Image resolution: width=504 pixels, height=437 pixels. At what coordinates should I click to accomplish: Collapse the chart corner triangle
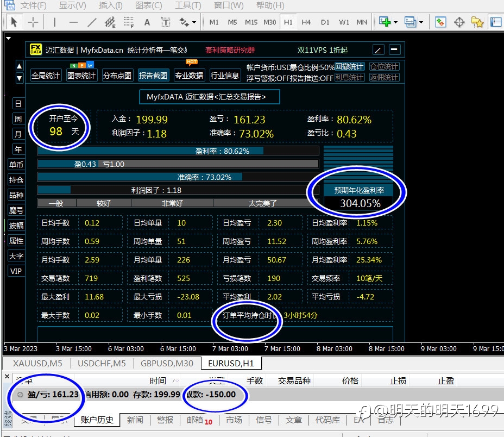coord(9,38)
